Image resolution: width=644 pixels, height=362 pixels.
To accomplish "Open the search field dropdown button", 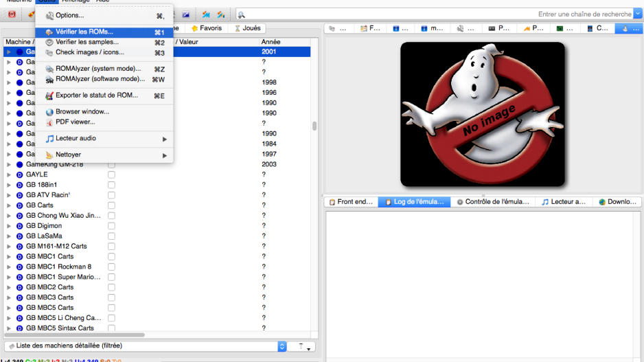I will 638,14.
